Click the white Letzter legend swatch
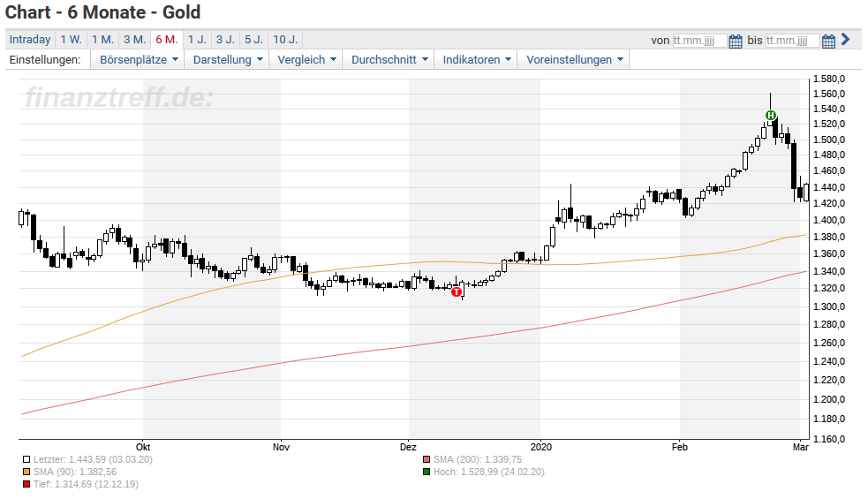 pos(26,459)
